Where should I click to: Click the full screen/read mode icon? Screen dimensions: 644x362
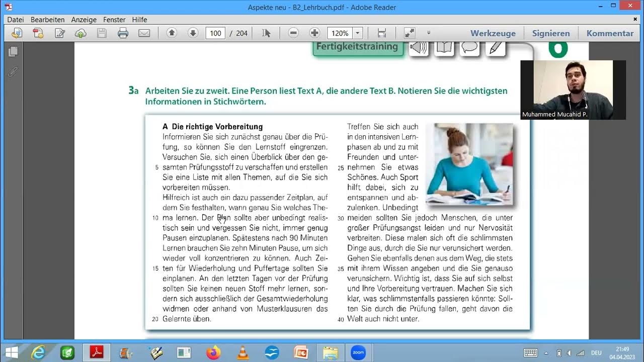click(x=410, y=33)
